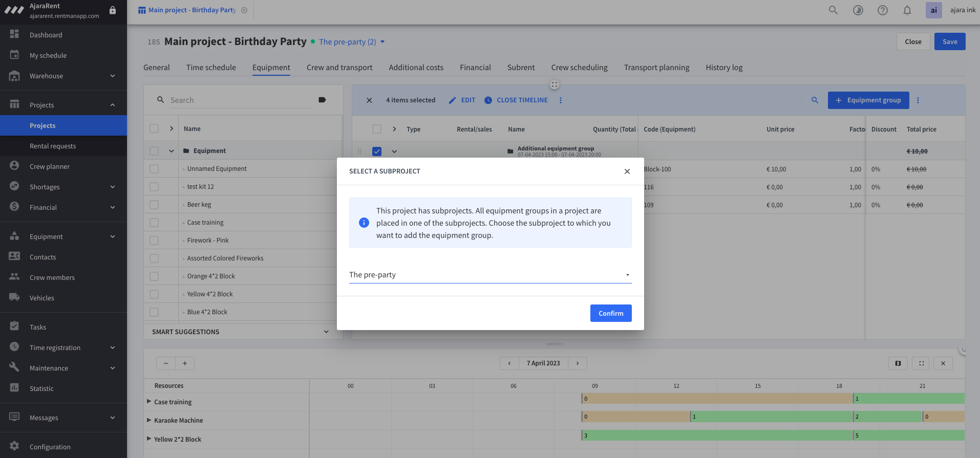Click the equipment Search field

click(241, 100)
